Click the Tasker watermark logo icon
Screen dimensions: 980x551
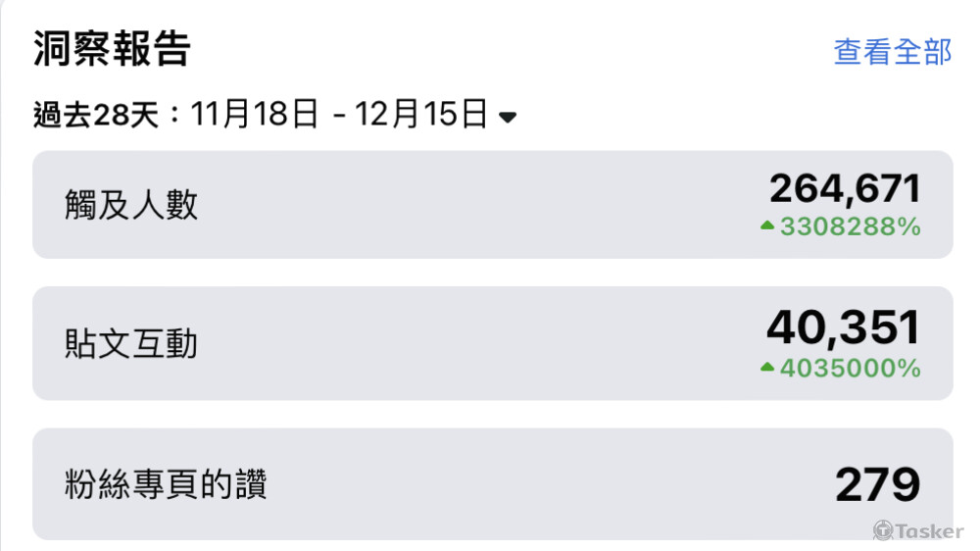tap(882, 530)
